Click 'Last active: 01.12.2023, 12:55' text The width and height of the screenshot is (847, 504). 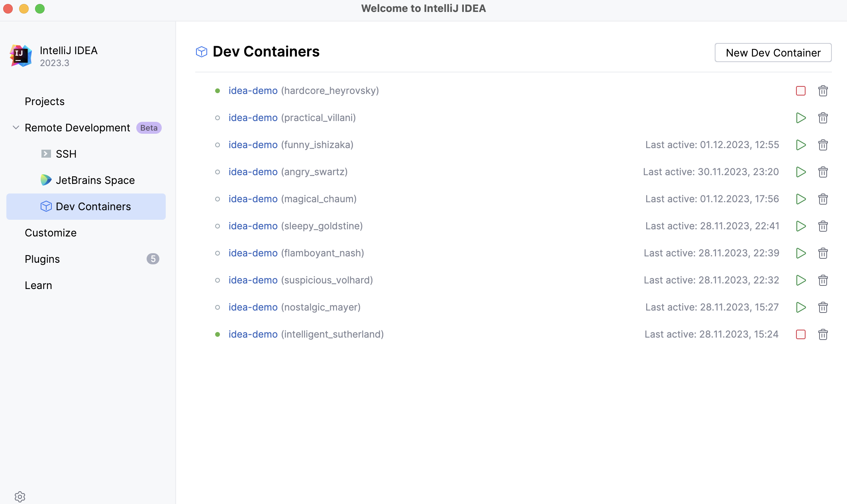[712, 145]
